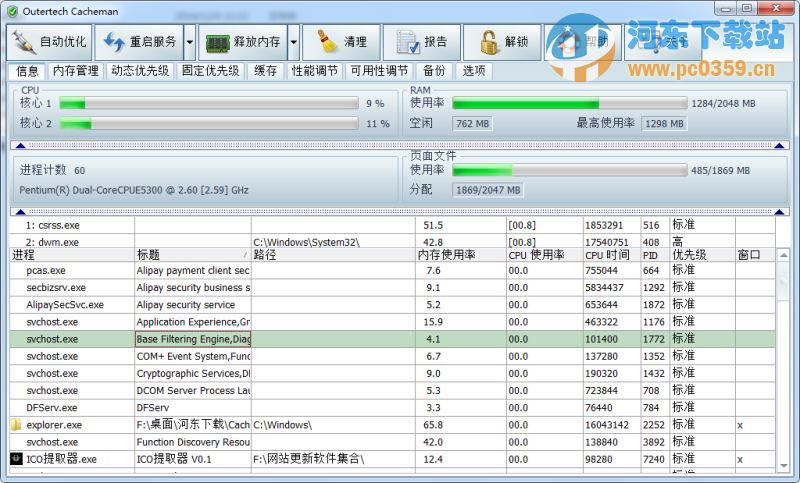
Task: Open the 报告 report button
Action: click(422, 42)
